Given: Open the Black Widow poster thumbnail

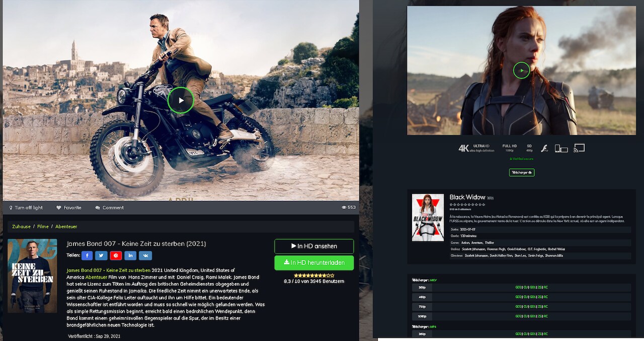Looking at the screenshot, I should [x=428, y=218].
